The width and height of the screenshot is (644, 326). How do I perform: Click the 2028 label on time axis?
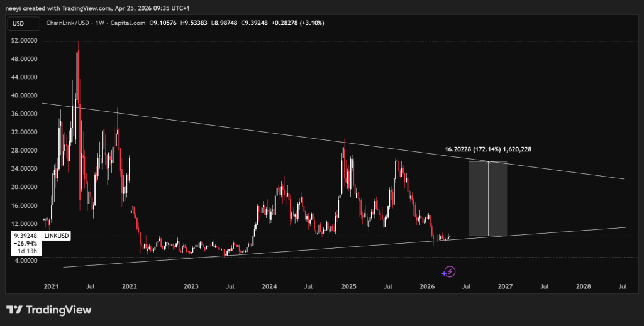point(583,286)
